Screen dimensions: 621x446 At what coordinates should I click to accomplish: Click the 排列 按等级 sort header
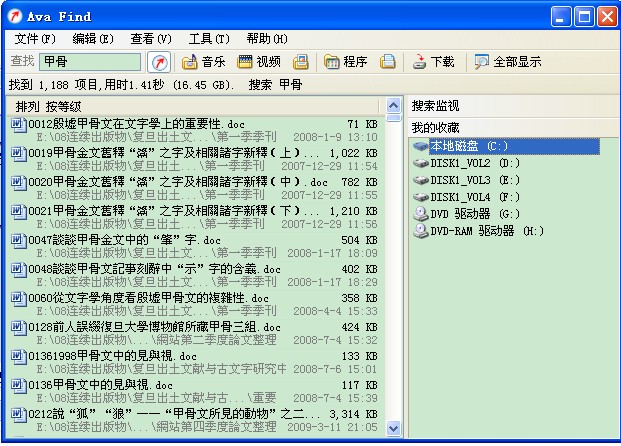click(x=48, y=106)
